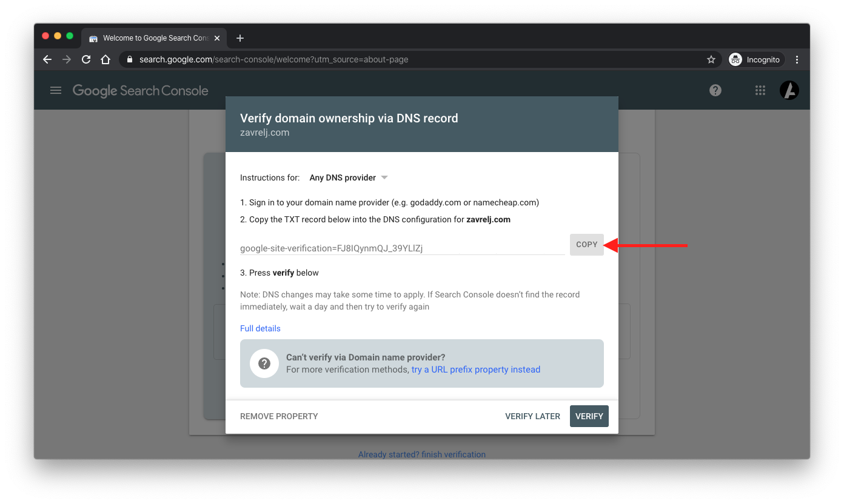Open the Full details link

click(260, 328)
